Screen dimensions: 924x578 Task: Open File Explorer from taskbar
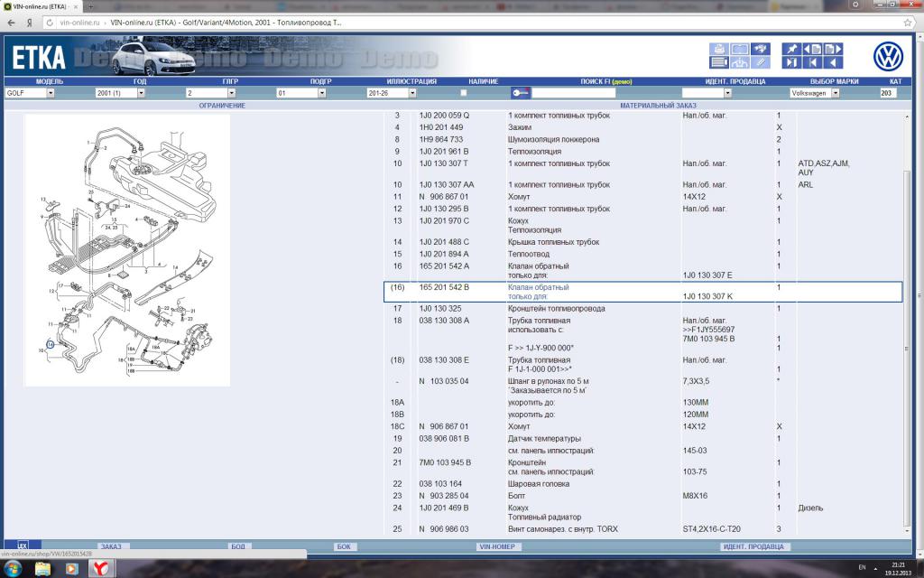click(43, 569)
